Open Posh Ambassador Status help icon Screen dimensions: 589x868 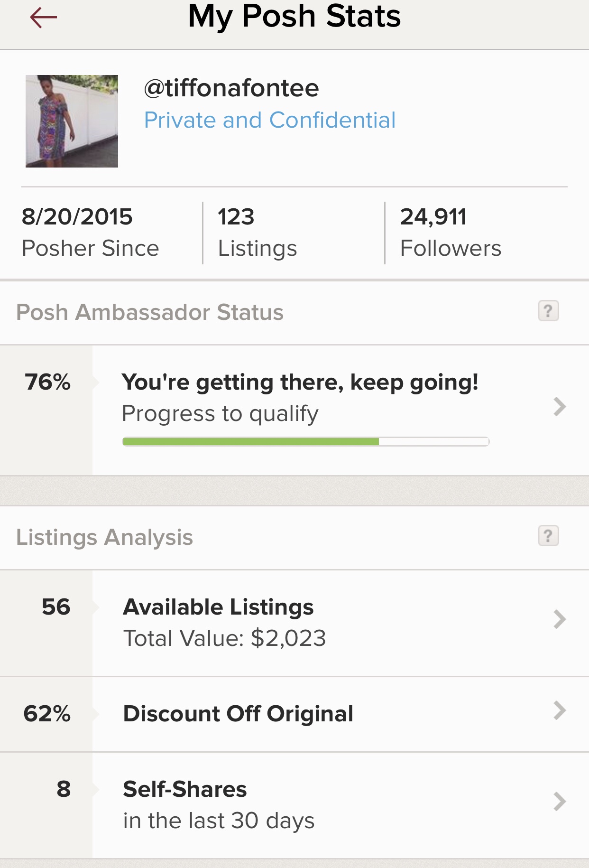click(548, 311)
